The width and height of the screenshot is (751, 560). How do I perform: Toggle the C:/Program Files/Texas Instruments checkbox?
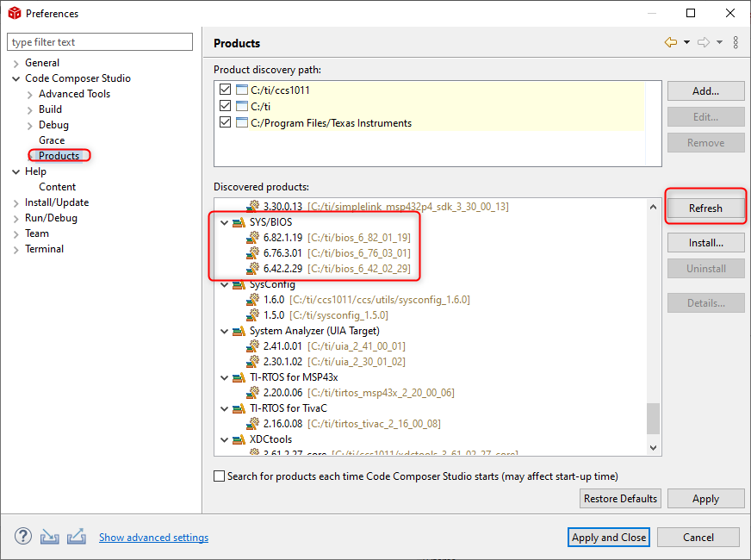tap(226, 123)
